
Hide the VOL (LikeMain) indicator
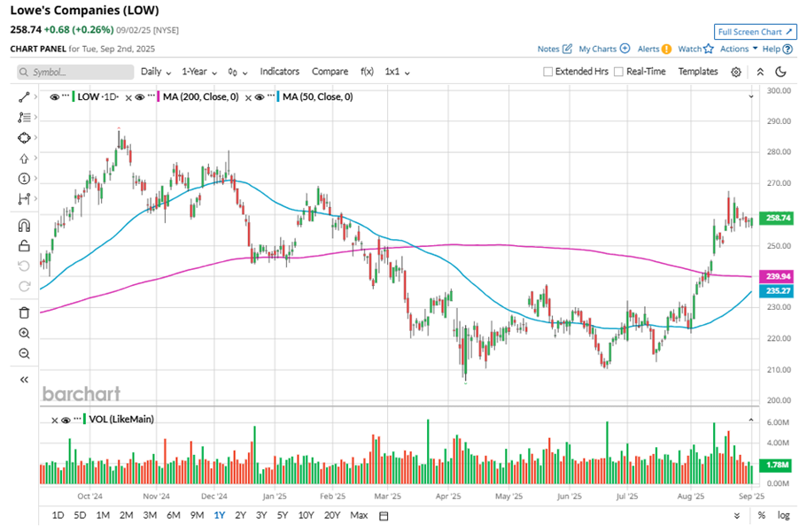[x=66, y=420]
